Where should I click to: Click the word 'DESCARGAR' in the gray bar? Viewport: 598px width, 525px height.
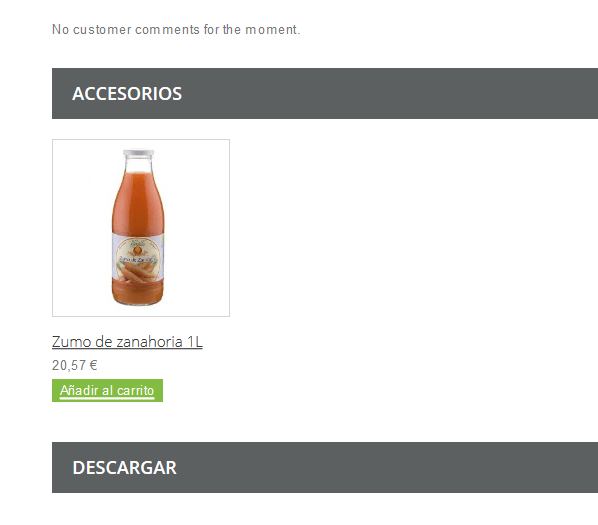click(x=125, y=468)
